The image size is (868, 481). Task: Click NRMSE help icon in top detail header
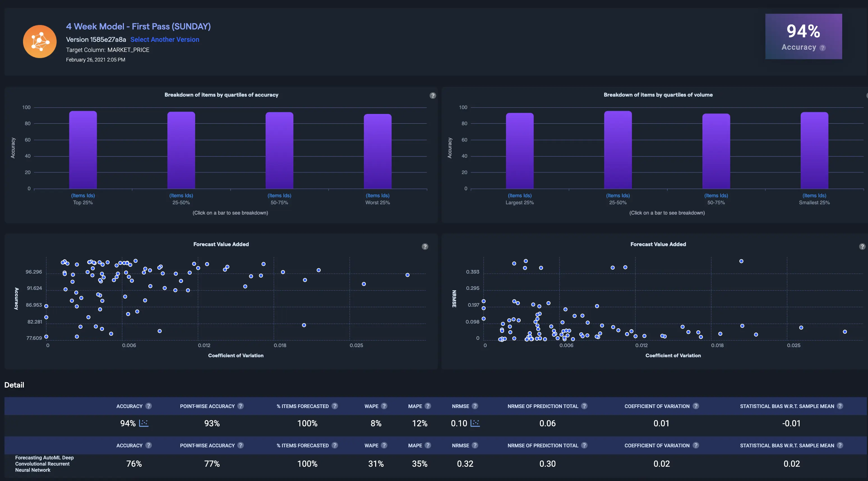pos(475,406)
